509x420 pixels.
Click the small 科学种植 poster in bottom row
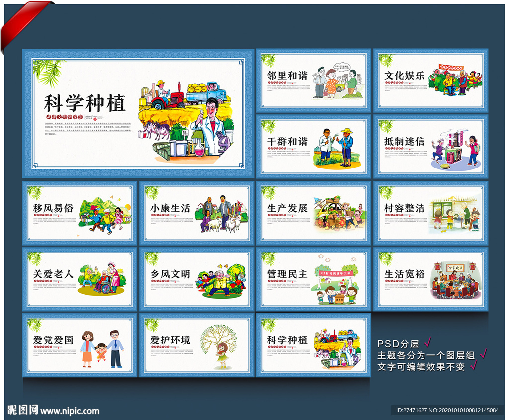pos(314,345)
